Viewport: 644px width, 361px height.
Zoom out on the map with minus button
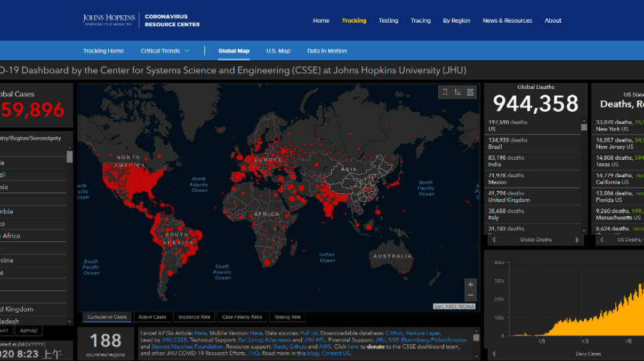click(x=470, y=295)
